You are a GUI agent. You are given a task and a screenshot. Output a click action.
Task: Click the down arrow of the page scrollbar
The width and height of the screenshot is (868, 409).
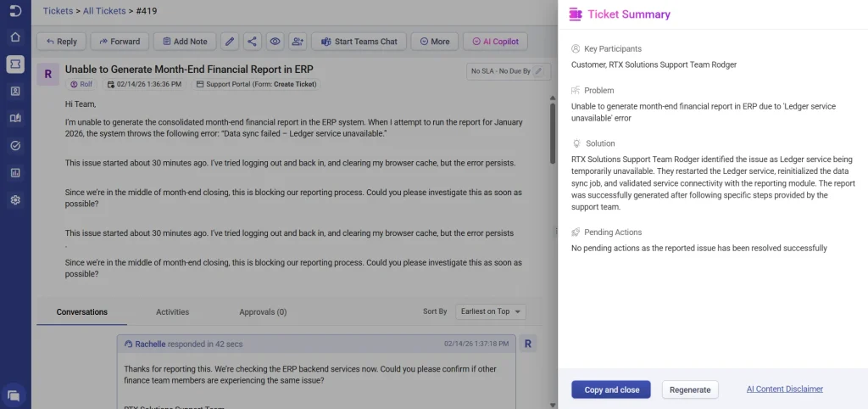[552, 405]
